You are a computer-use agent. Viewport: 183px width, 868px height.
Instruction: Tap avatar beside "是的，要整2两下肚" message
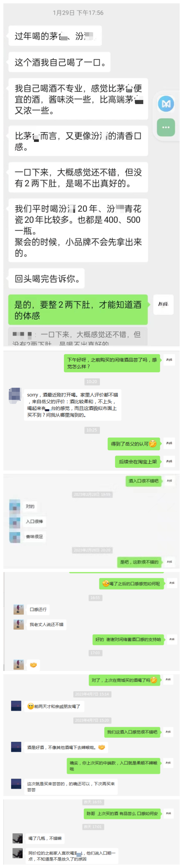coord(163,305)
